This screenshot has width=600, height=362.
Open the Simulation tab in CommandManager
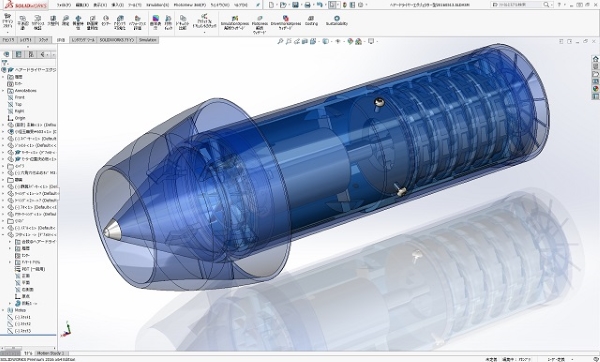pos(147,40)
